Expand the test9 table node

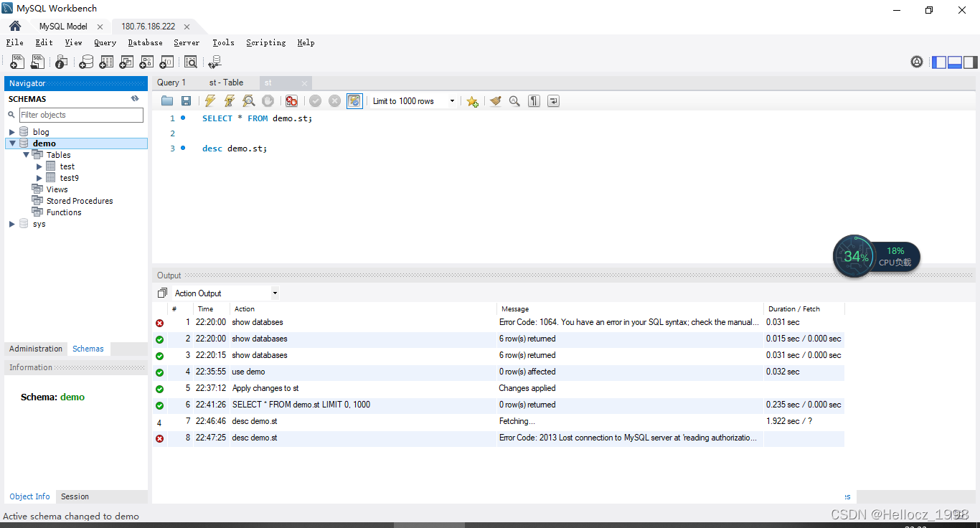[x=39, y=178]
